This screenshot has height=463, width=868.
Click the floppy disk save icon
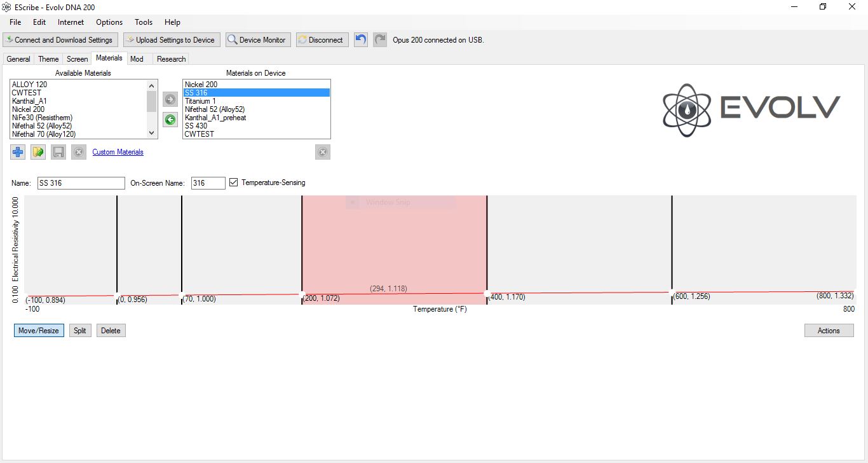pos(58,152)
